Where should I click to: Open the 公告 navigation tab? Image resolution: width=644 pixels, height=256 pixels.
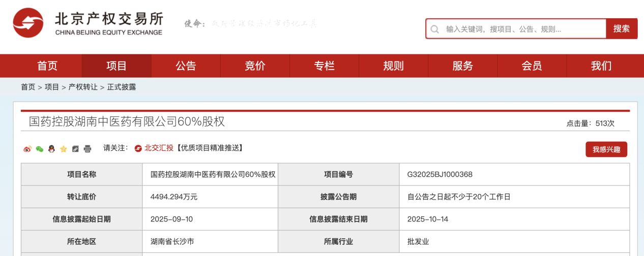(186, 66)
